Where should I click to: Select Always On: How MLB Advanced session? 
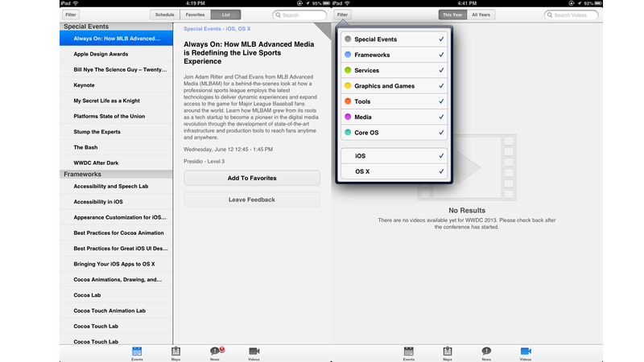tap(116, 39)
